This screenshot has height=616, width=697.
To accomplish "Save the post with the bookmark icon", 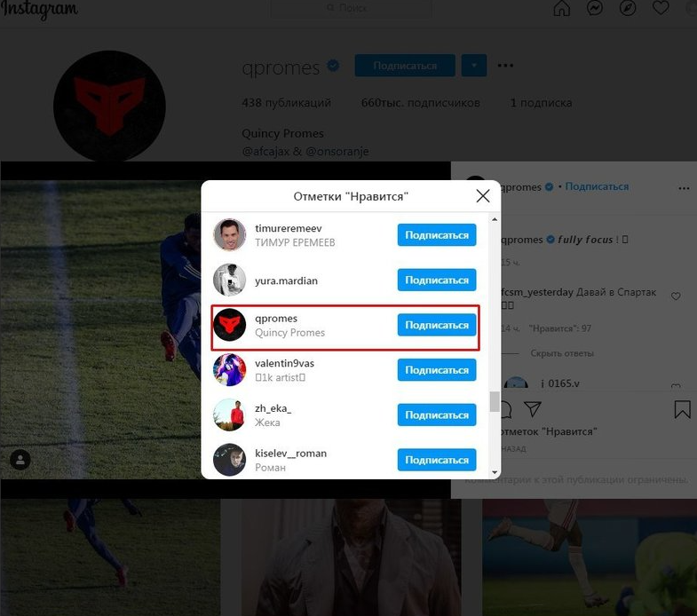I will 682,409.
